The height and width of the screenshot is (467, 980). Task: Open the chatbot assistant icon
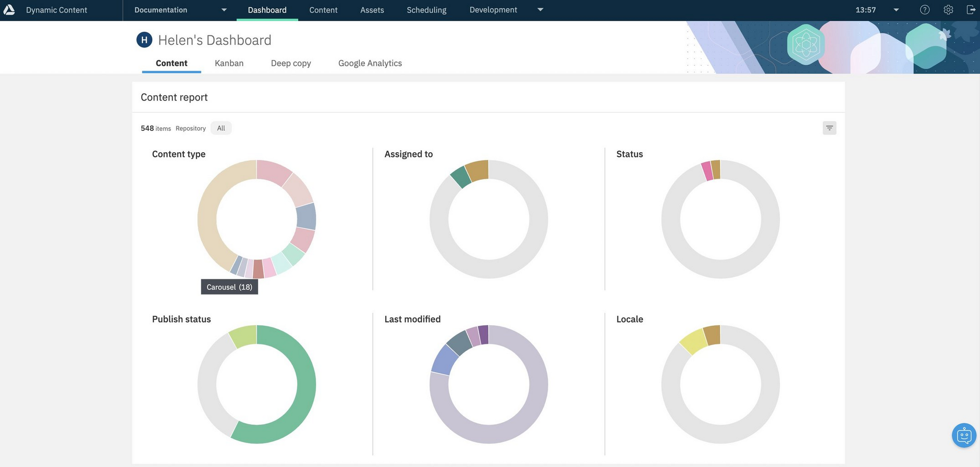(x=964, y=435)
